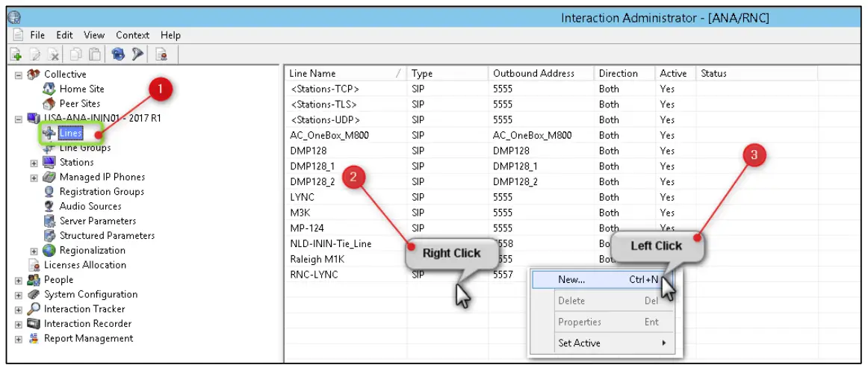Screen dimensions: 868x368
Task: Click the New item toolbar icon
Action: coord(16,54)
